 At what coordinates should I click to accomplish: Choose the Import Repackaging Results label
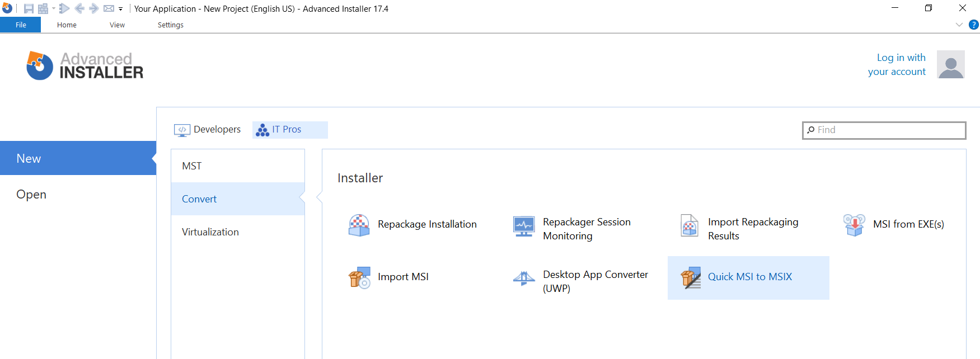(753, 229)
